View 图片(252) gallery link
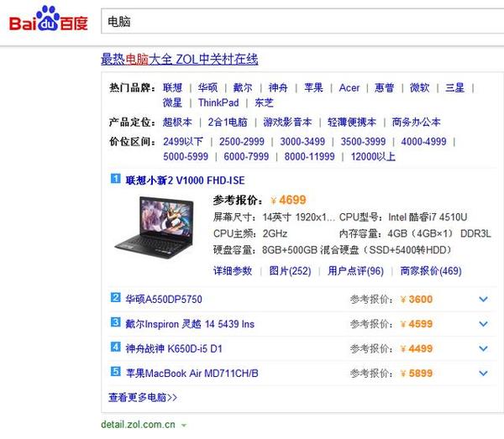This screenshot has height=439, width=504. coord(290,270)
